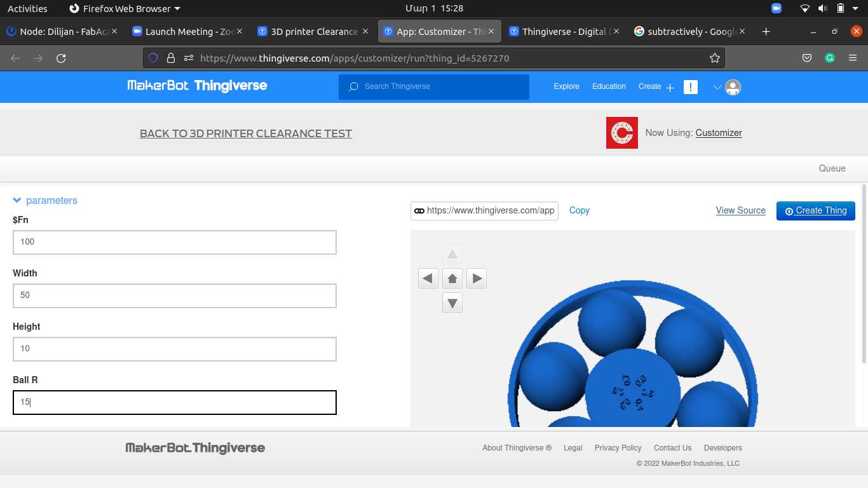Open About Thingiverse footer link
868x488 pixels.
pos(517,448)
